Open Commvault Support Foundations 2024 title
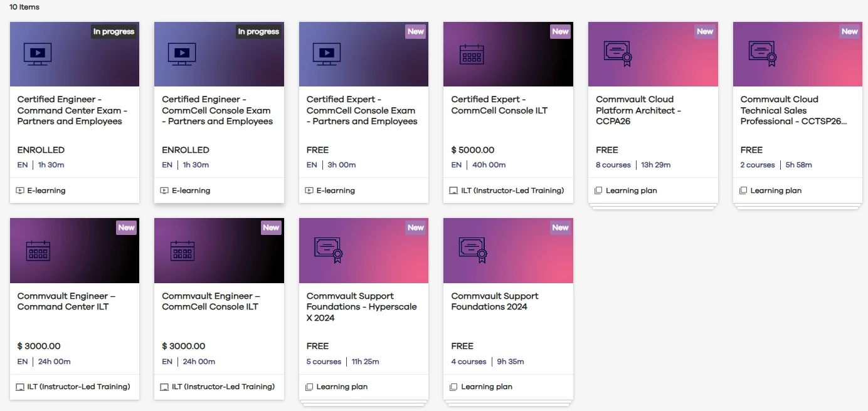This screenshot has height=411, width=868. click(495, 301)
